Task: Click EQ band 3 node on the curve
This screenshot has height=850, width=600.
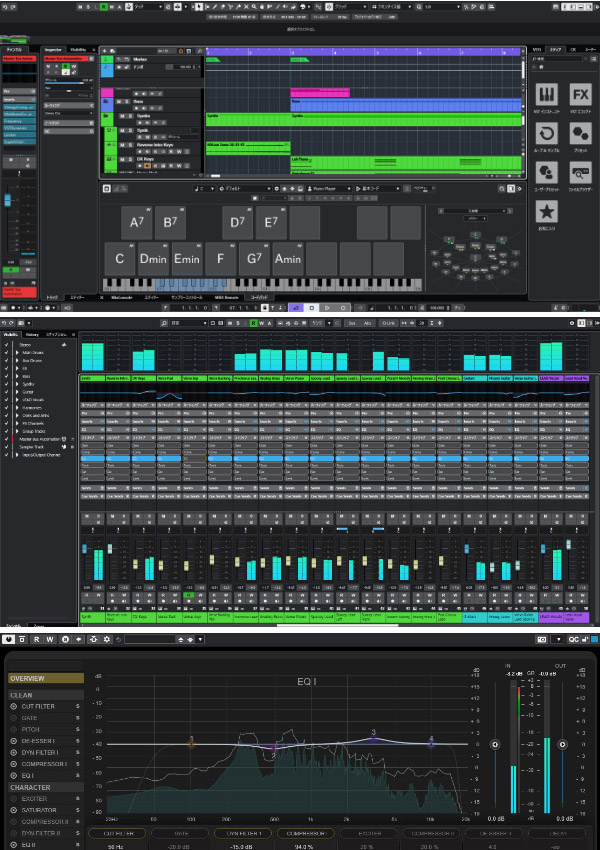Action: tap(373, 738)
